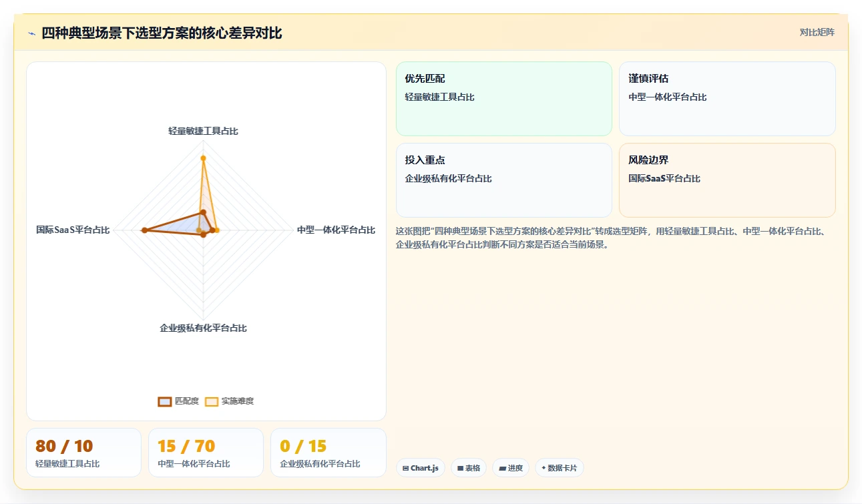Click radar axis label 企业级私有化平台占比
The width and height of the screenshot is (862, 504).
point(203,328)
